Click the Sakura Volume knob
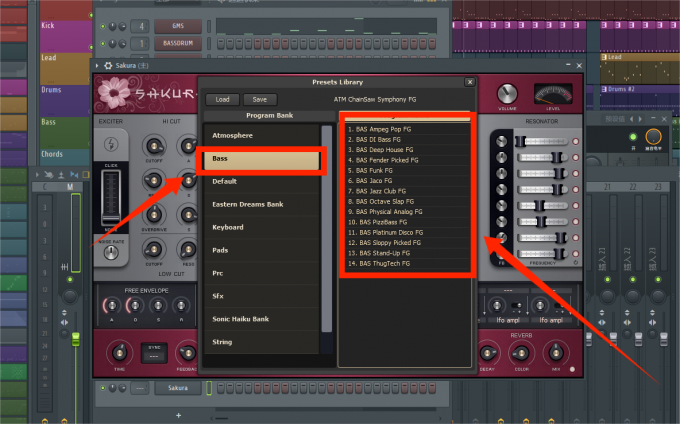This screenshot has height=424, width=680. coord(507,94)
